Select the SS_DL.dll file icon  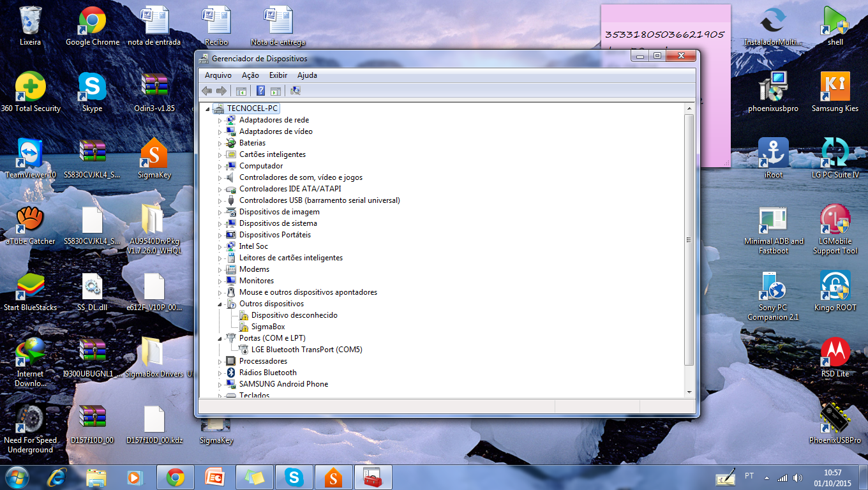point(92,292)
